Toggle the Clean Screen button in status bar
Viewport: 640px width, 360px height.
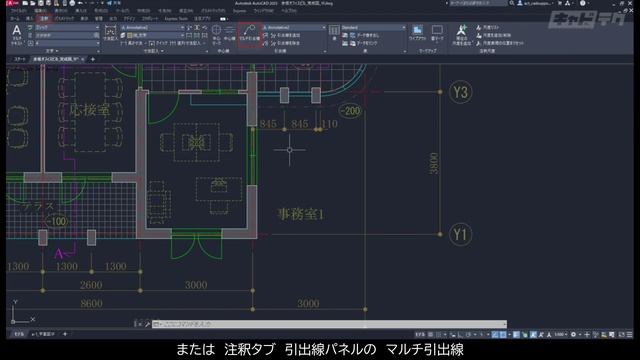[x=622, y=334]
